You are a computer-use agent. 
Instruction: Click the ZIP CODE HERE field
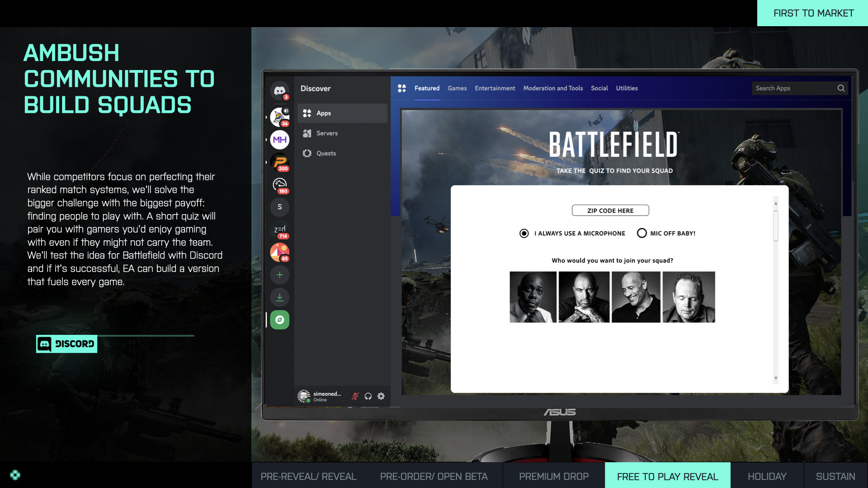pos(610,211)
